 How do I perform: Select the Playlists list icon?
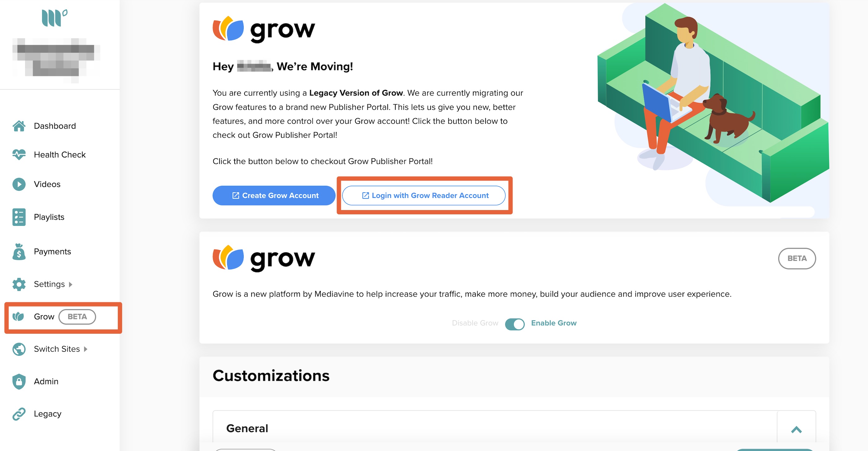click(x=19, y=217)
